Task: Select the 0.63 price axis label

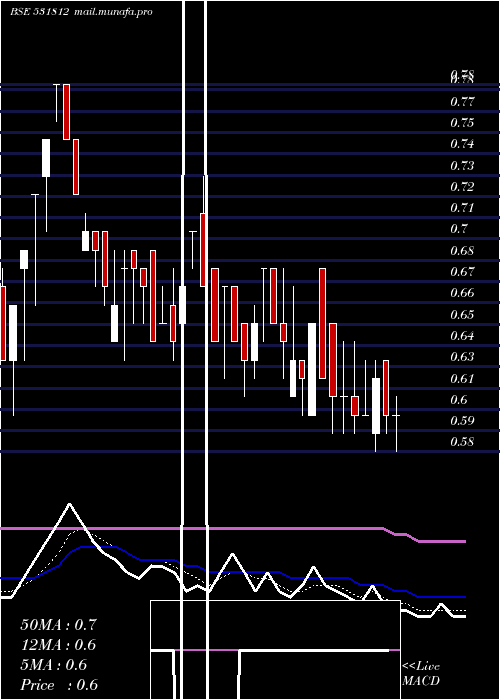Action: [462, 357]
